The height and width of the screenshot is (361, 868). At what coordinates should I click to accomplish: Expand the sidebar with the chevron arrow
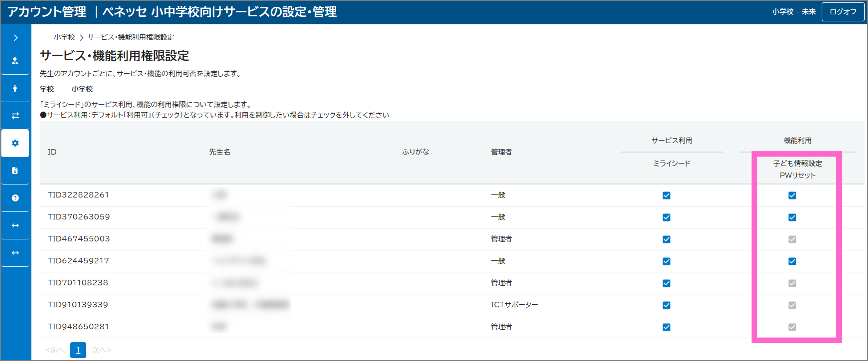tap(16, 38)
